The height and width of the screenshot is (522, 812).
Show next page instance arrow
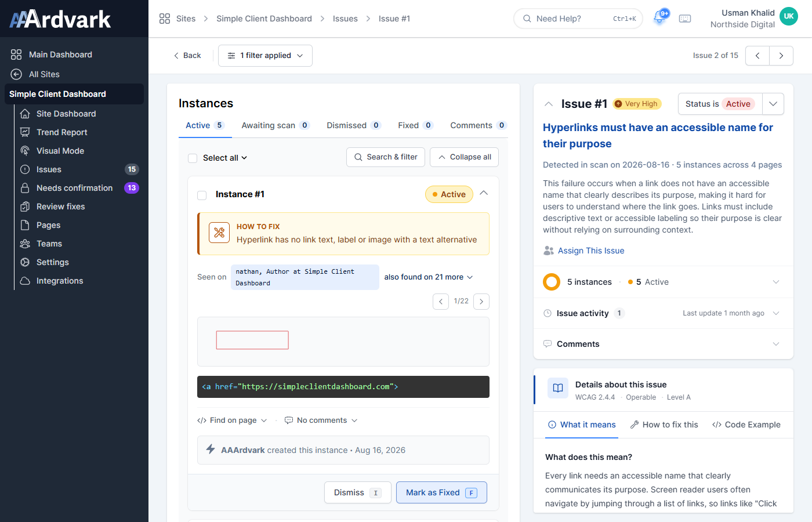coord(481,302)
